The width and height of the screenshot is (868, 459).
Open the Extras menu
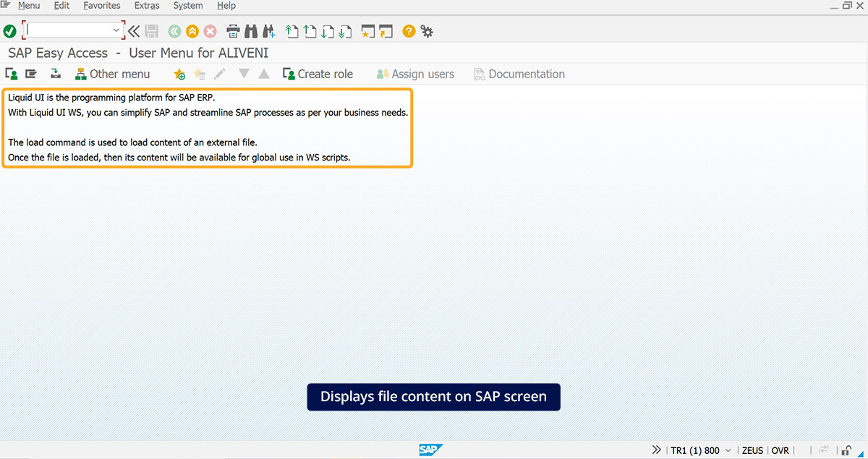tap(147, 6)
